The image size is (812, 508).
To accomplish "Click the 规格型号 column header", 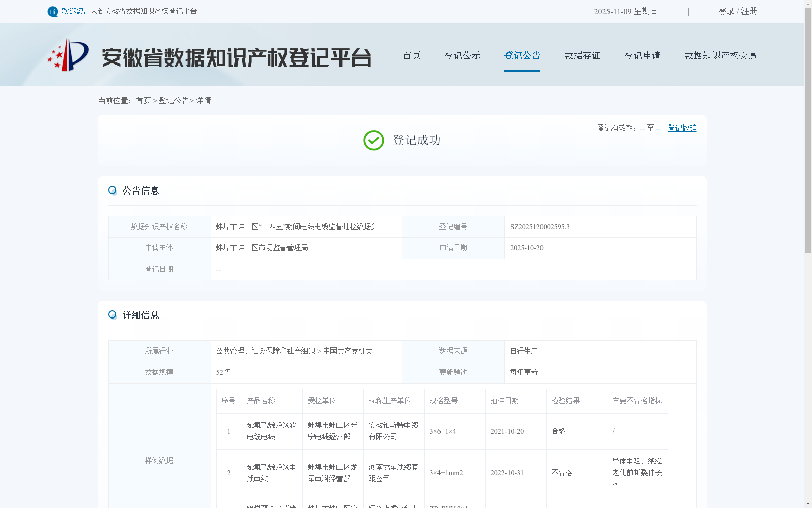I will pyautogui.click(x=444, y=401).
